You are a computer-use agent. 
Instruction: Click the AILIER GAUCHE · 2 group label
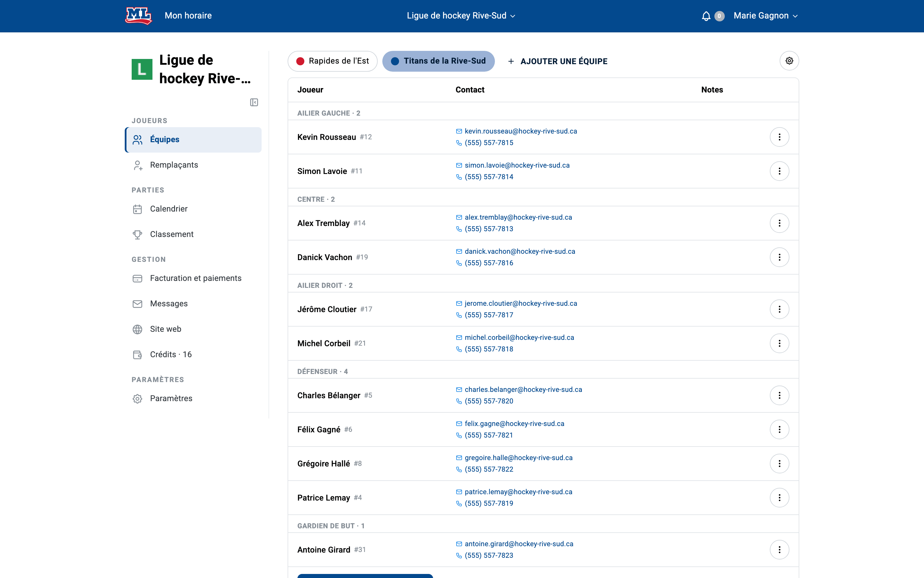tap(329, 113)
